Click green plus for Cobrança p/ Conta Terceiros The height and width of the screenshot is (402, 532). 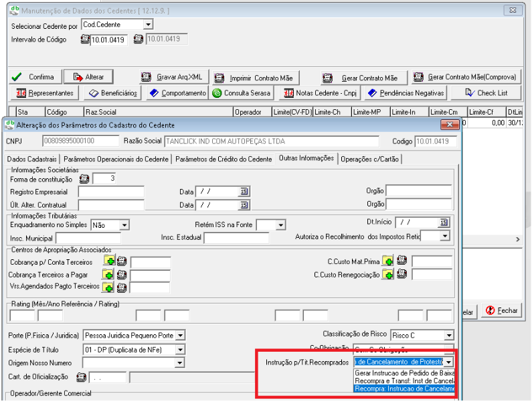point(108,261)
